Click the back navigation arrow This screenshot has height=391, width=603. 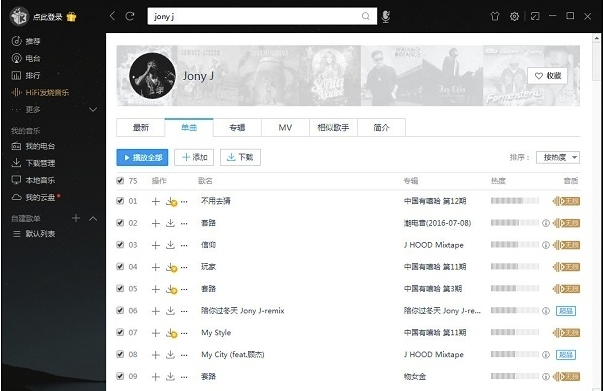tap(112, 16)
